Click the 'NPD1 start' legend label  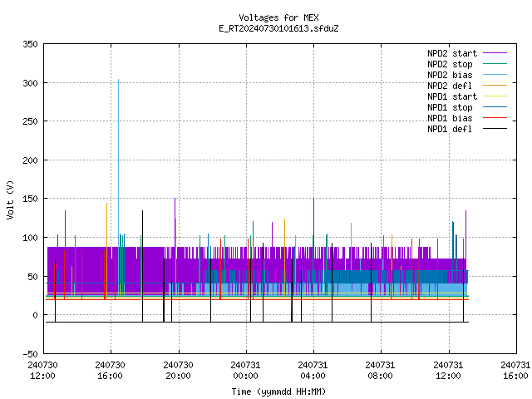(452, 96)
